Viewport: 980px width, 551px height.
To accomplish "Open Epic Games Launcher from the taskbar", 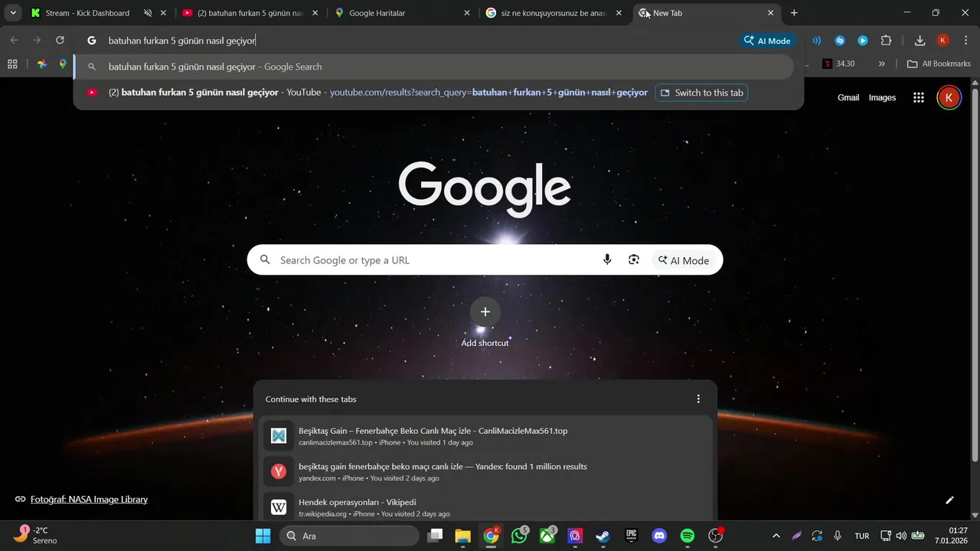I will (x=632, y=536).
